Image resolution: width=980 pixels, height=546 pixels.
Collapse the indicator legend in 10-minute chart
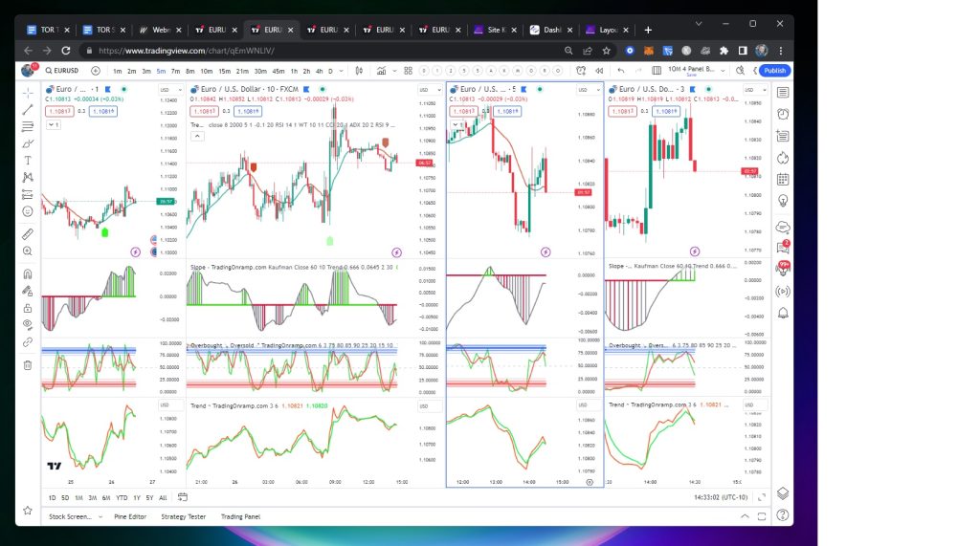197,136
